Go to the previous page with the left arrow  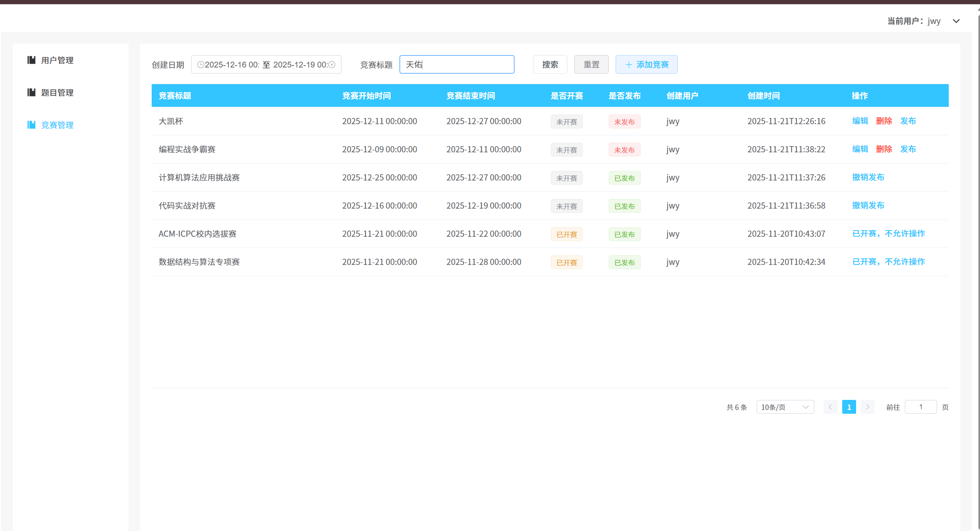point(830,407)
